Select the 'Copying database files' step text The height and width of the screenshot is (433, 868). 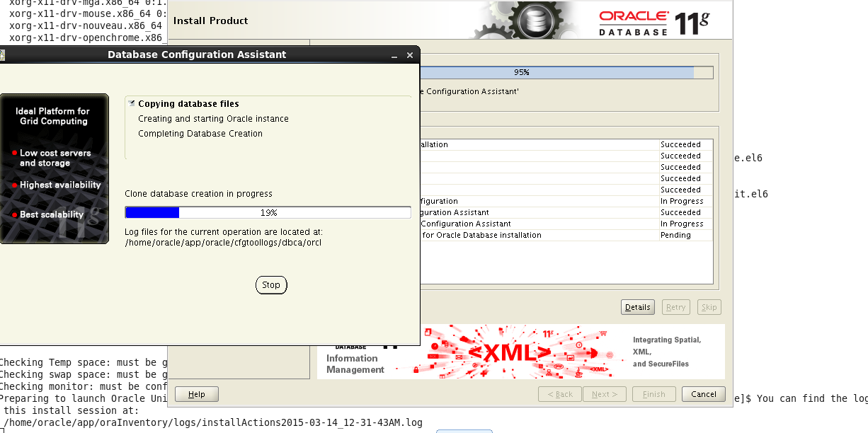188,103
